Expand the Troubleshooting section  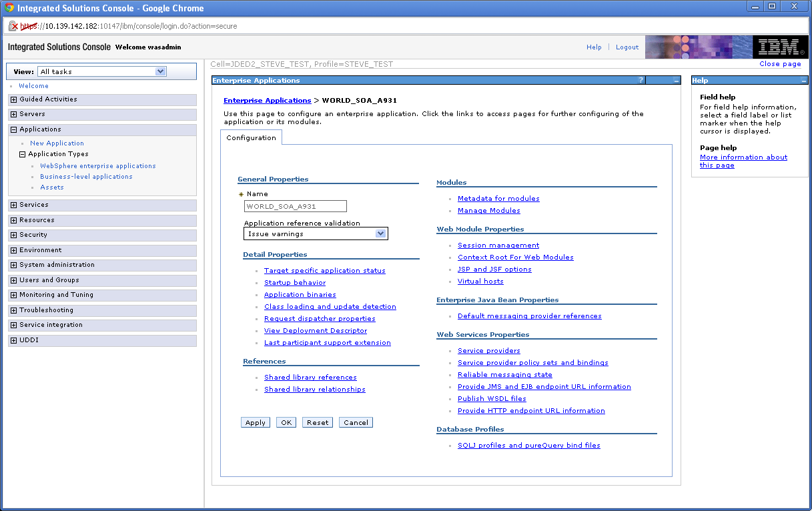click(14, 310)
